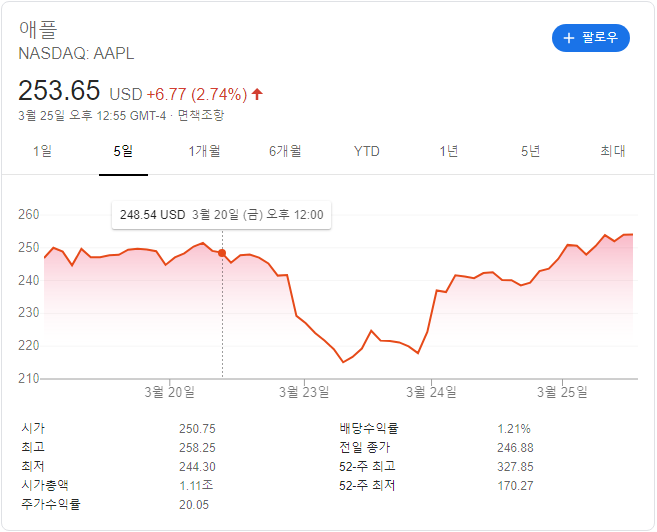
Task: Click the 52-주 최고 value 327.85
Action: tap(515, 467)
